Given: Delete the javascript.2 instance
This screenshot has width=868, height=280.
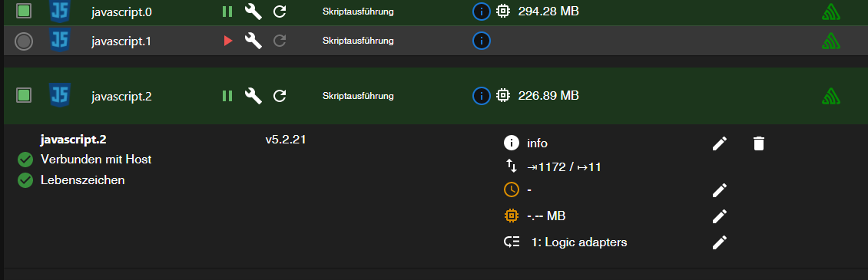Looking at the screenshot, I should [758, 144].
